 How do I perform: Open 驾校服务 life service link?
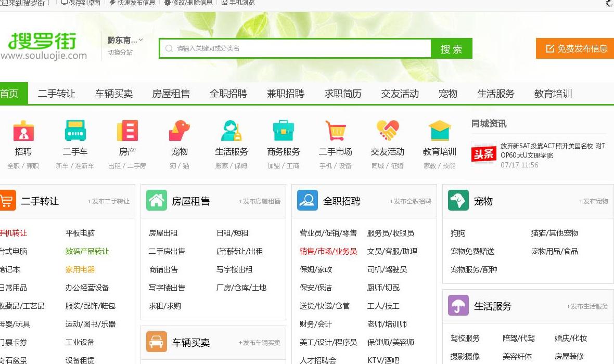pyautogui.click(x=465, y=338)
